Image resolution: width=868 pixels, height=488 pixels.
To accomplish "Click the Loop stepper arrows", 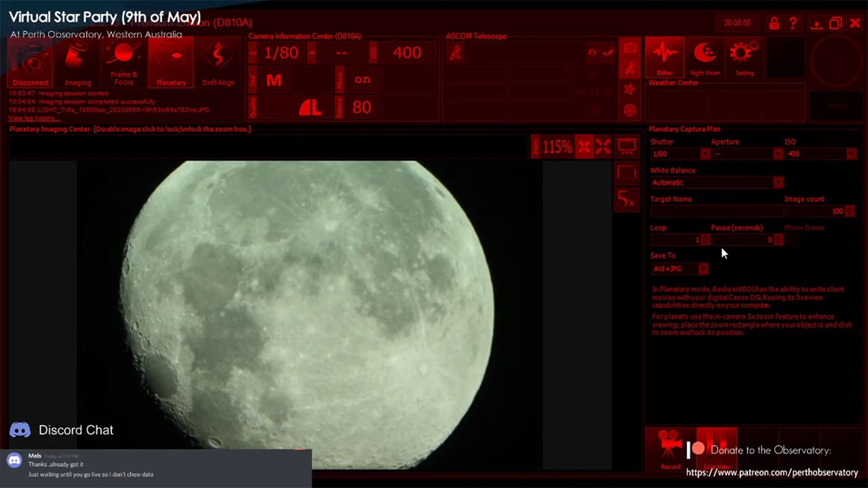I will (705, 240).
